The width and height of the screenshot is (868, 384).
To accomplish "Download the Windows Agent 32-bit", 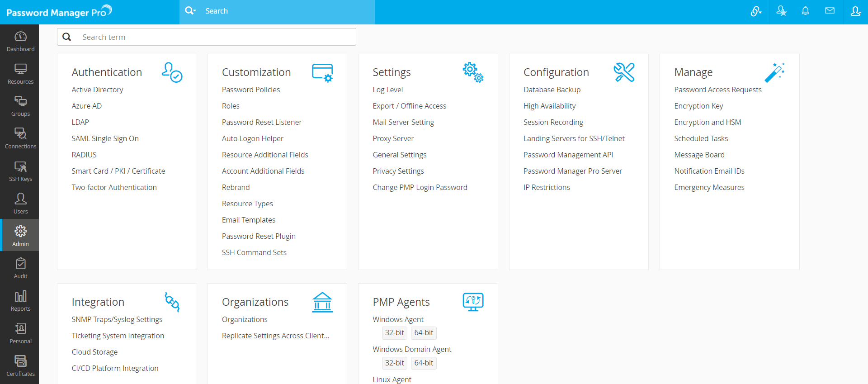I will coord(395,333).
